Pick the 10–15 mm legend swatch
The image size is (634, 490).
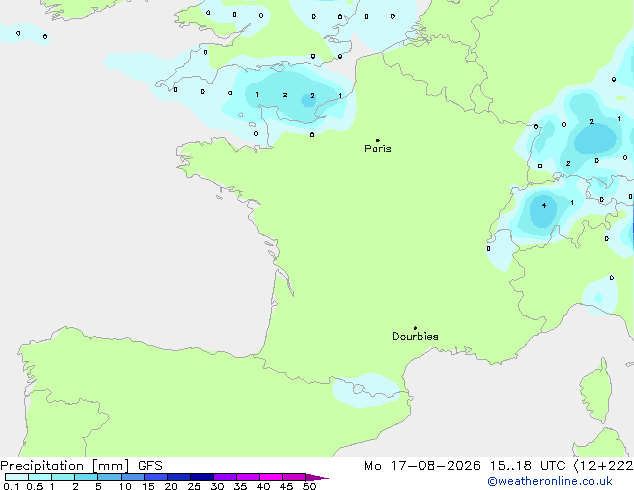coord(132,477)
